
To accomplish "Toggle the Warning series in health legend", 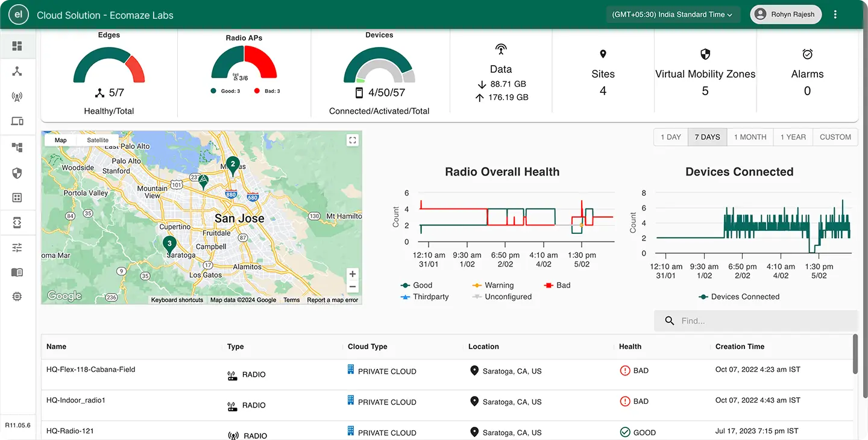I will (492, 285).
